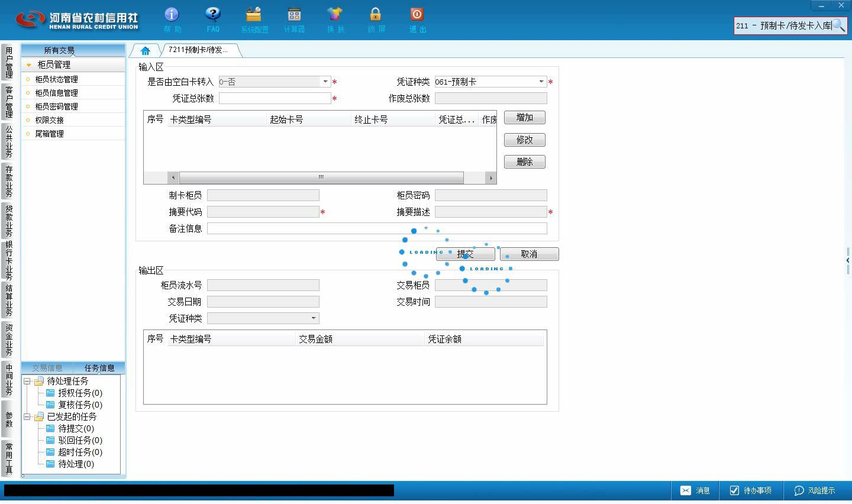Open the 中间业务 side tab

click(8, 379)
